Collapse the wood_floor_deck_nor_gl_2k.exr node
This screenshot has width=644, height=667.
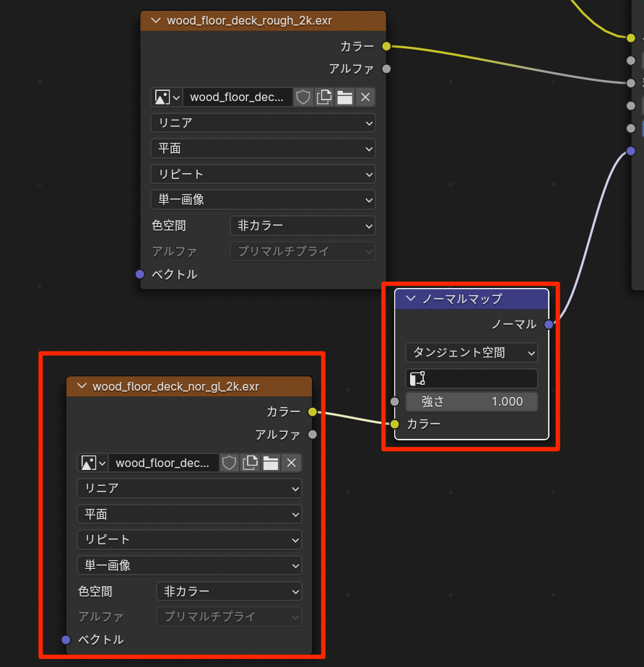point(81,386)
